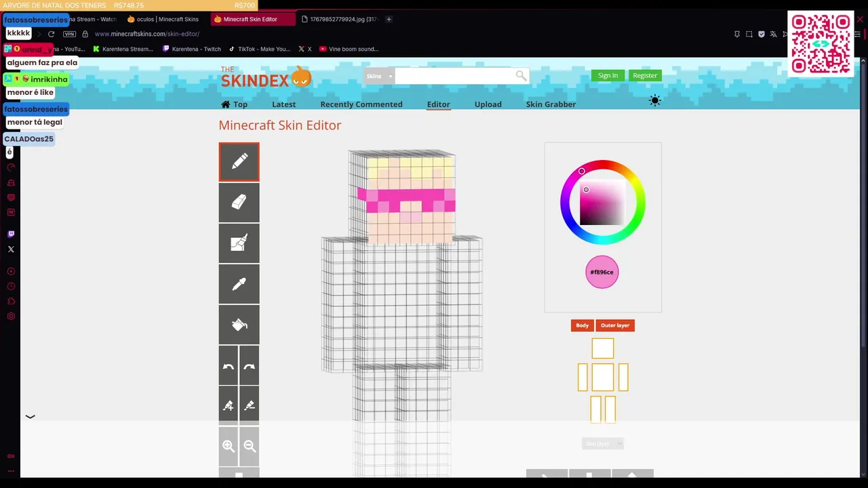Zoom in on the skin model
Screen dimensions: 868x488
(229, 446)
